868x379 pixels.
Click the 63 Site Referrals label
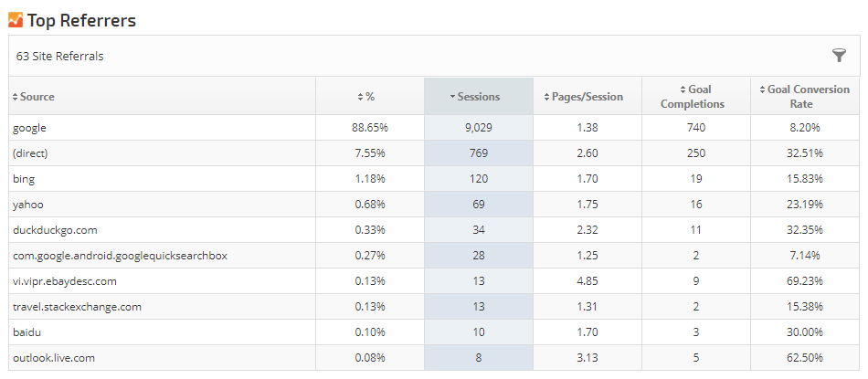pyautogui.click(x=60, y=57)
